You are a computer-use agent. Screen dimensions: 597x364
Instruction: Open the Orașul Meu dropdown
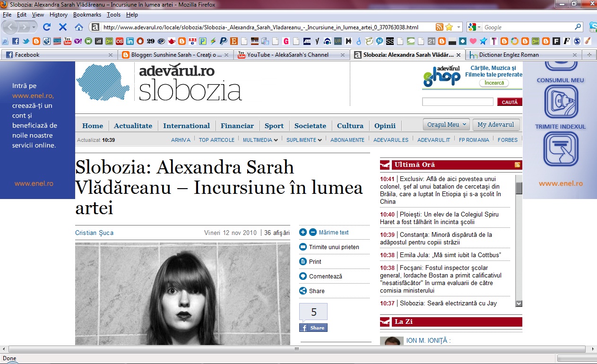(x=446, y=125)
